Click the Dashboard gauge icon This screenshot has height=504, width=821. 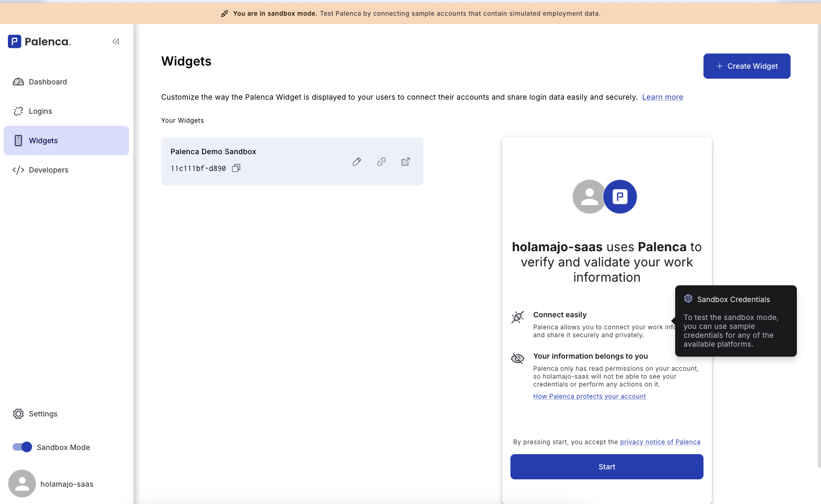coord(18,82)
